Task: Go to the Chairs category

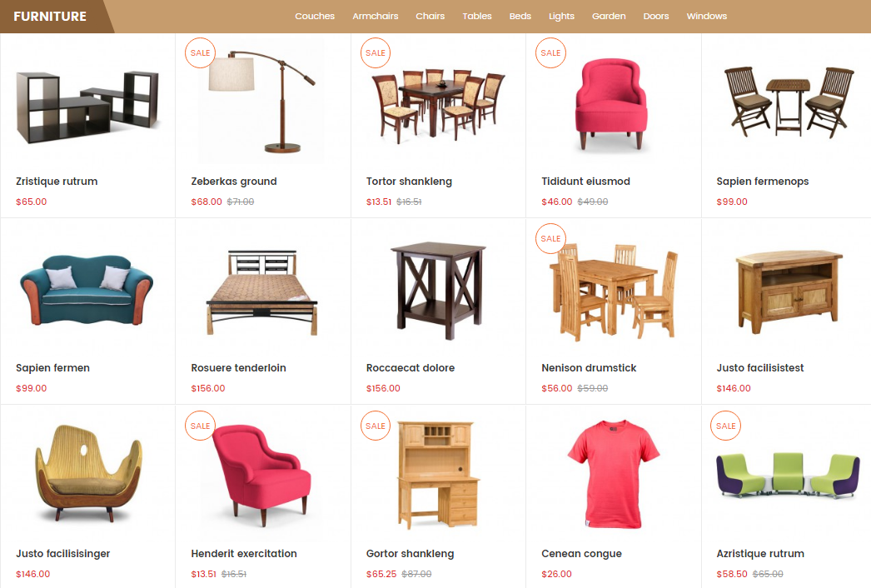Action: 430,16
